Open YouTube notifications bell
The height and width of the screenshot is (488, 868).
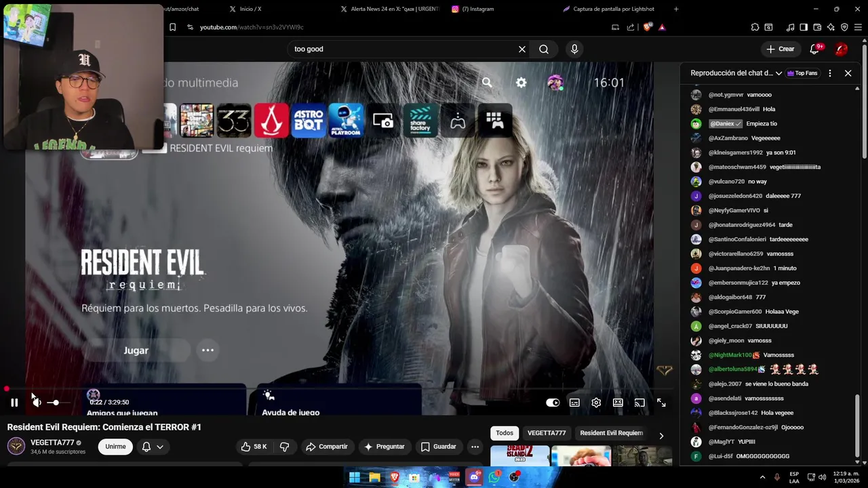click(816, 49)
